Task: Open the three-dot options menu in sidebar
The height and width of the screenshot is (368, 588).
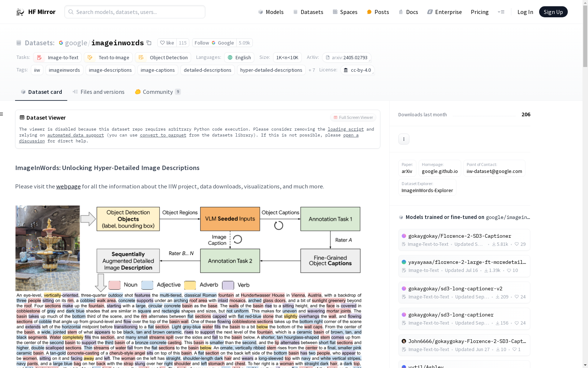Action: coord(404,139)
